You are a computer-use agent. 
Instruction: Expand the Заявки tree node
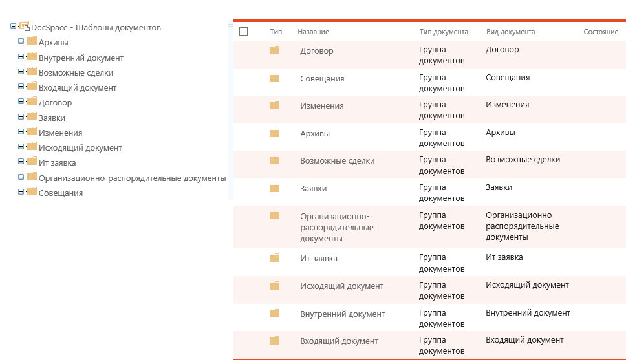pos(21,116)
